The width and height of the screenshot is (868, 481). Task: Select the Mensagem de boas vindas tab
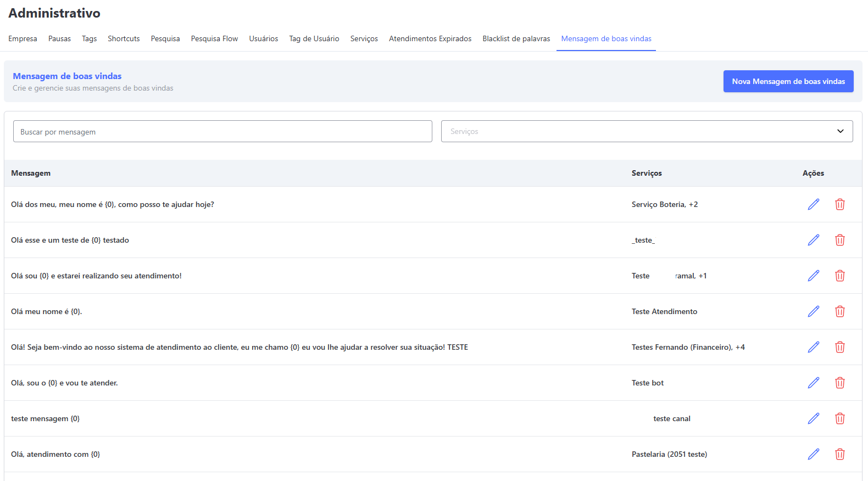606,38
